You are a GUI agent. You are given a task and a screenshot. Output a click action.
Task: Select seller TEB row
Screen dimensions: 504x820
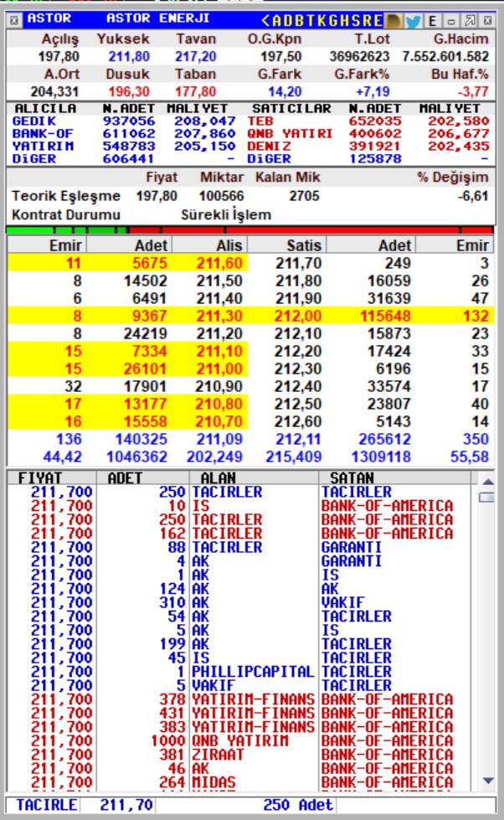[x=368, y=121]
